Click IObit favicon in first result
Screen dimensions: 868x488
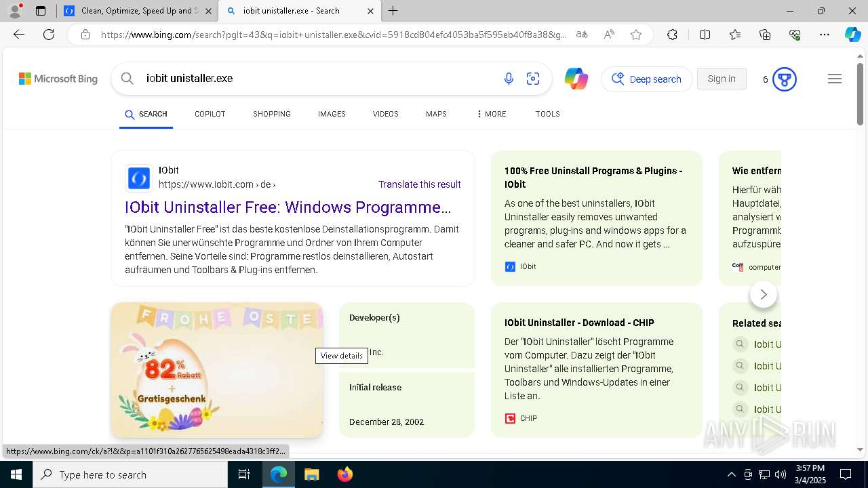click(x=139, y=178)
